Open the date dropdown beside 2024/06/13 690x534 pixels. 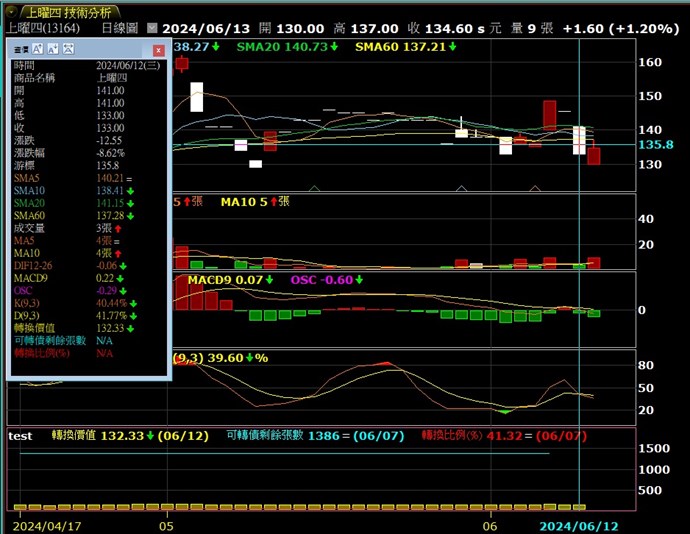point(151,29)
